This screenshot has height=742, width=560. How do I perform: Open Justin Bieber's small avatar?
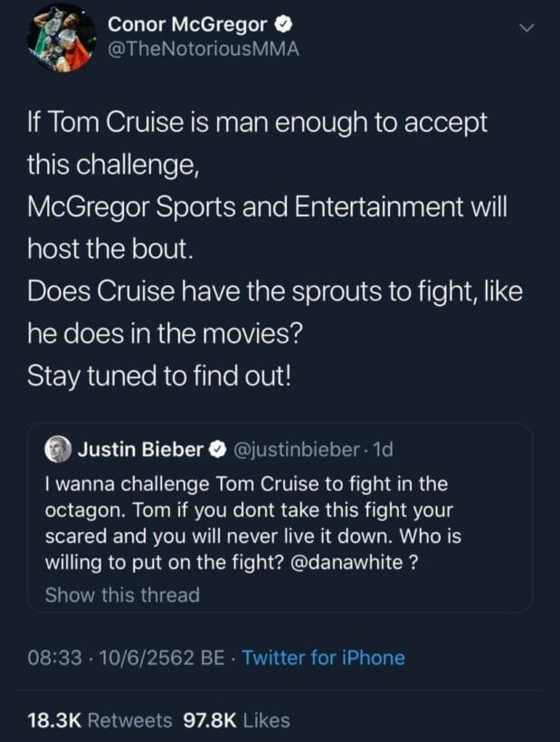[x=61, y=448]
